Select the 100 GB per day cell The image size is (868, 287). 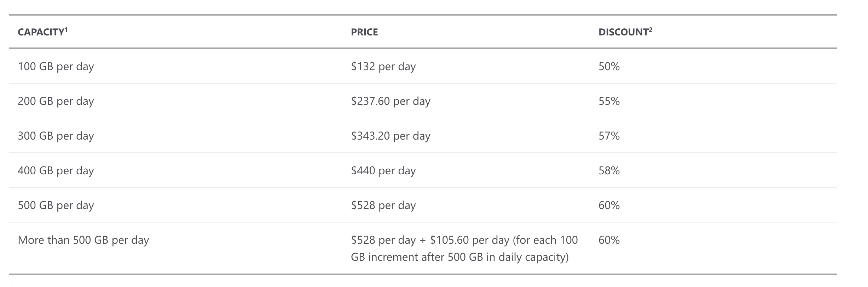coord(56,67)
